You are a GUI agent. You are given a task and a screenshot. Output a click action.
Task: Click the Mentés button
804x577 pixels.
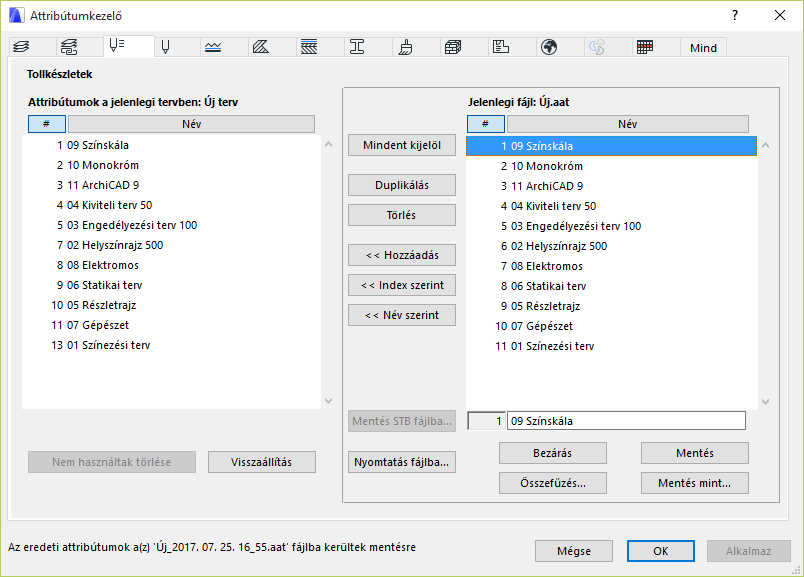pyautogui.click(x=695, y=453)
